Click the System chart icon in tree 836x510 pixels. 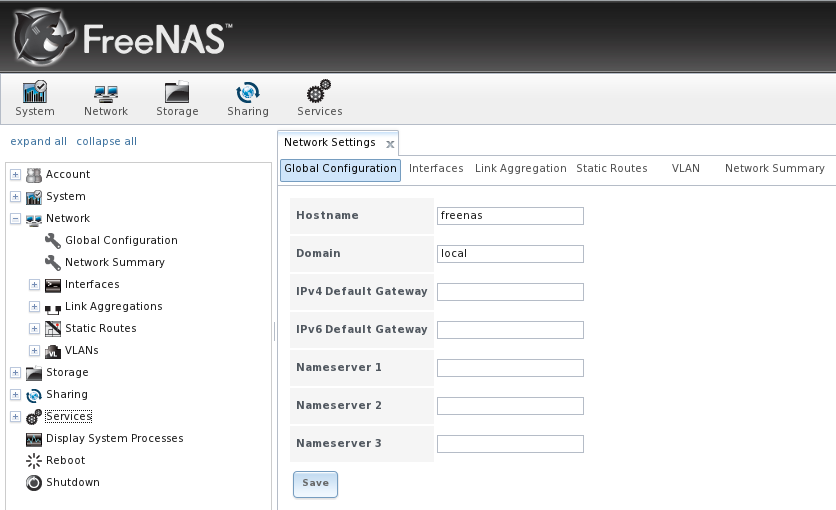coord(34,197)
